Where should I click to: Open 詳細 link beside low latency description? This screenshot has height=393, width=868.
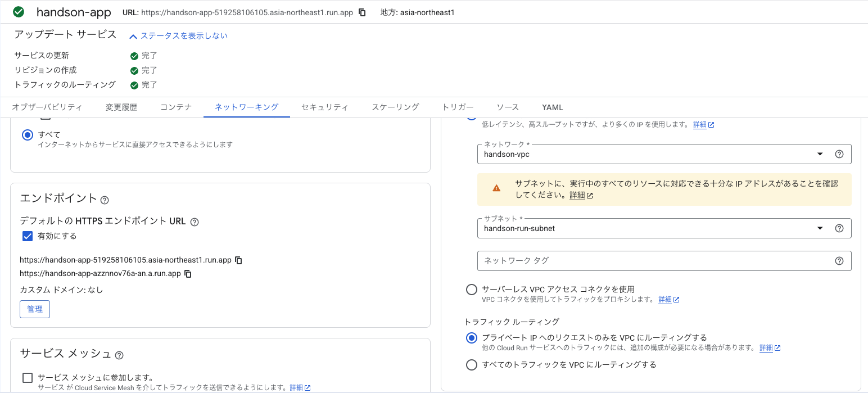click(703, 125)
